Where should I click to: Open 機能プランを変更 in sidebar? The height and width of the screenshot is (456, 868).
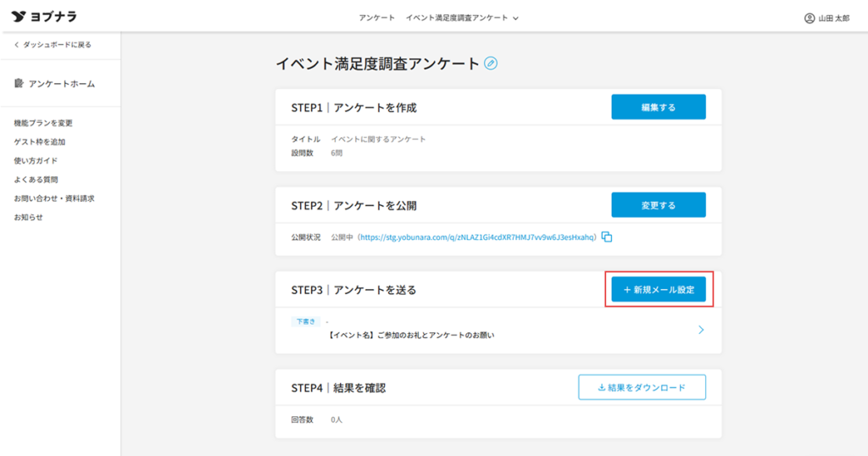click(42, 124)
